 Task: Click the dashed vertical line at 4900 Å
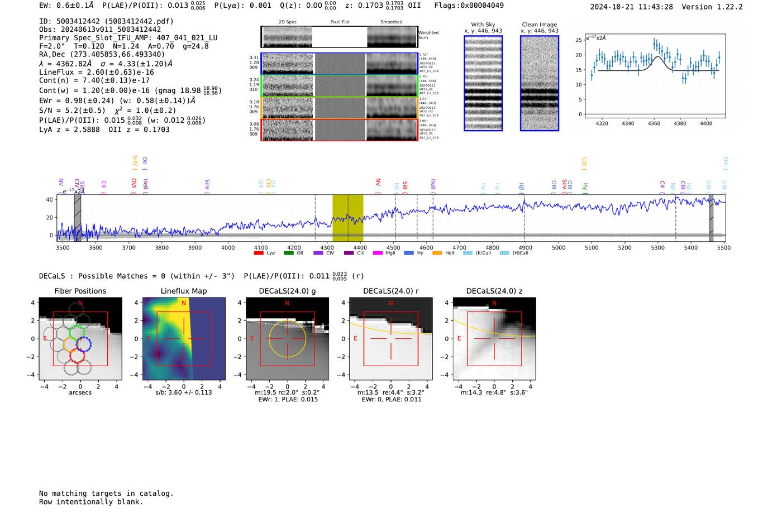(524, 218)
